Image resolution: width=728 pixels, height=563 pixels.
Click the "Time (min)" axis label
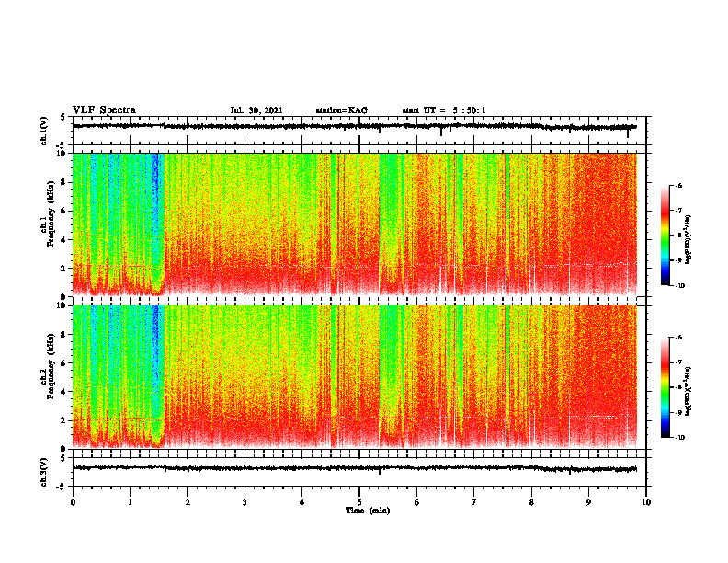point(368,511)
